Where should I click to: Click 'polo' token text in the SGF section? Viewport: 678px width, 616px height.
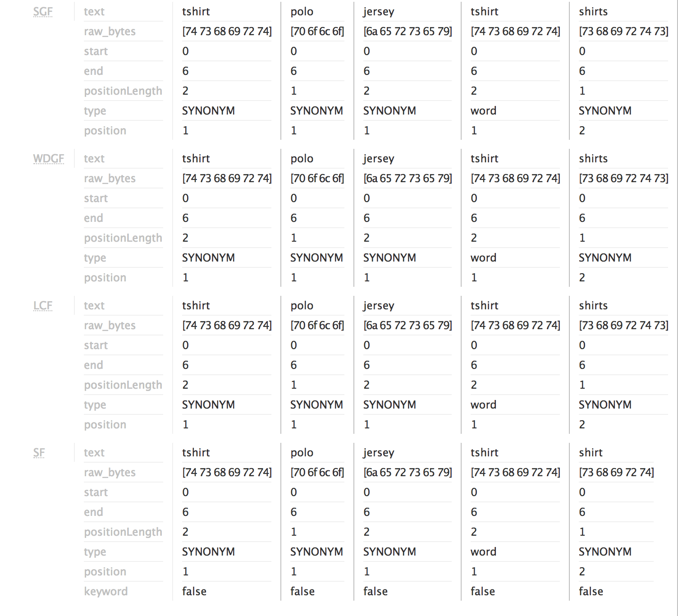[x=302, y=12]
